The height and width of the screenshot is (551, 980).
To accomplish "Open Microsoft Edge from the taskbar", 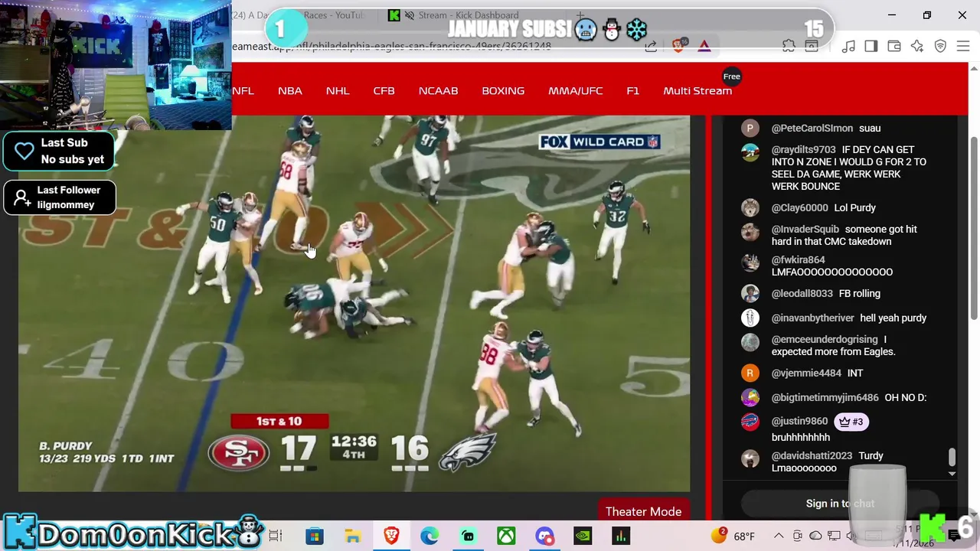I will pos(430,536).
